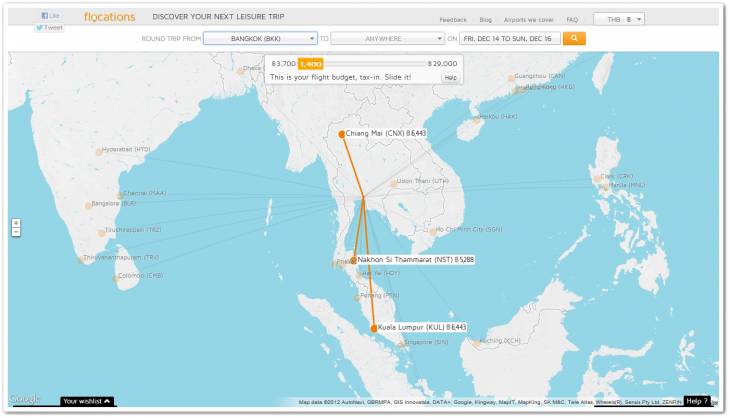Click the orange search button
The height and width of the screenshot is (418, 730).
tap(573, 38)
